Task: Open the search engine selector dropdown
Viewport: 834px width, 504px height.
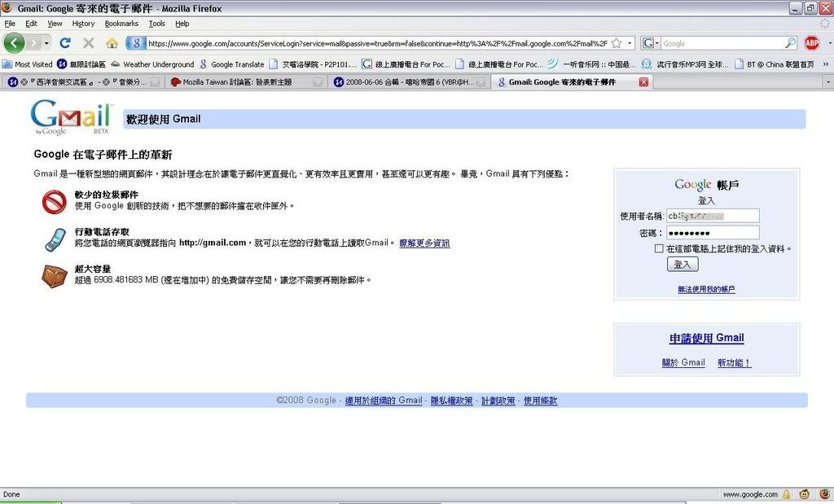Action: (650, 43)
